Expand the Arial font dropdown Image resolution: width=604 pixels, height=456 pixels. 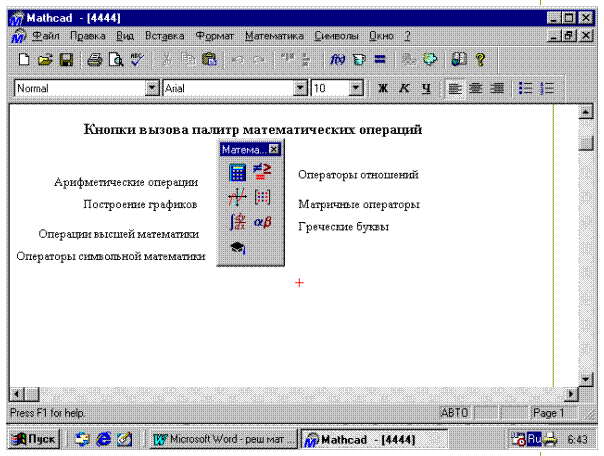coord(300,88)
